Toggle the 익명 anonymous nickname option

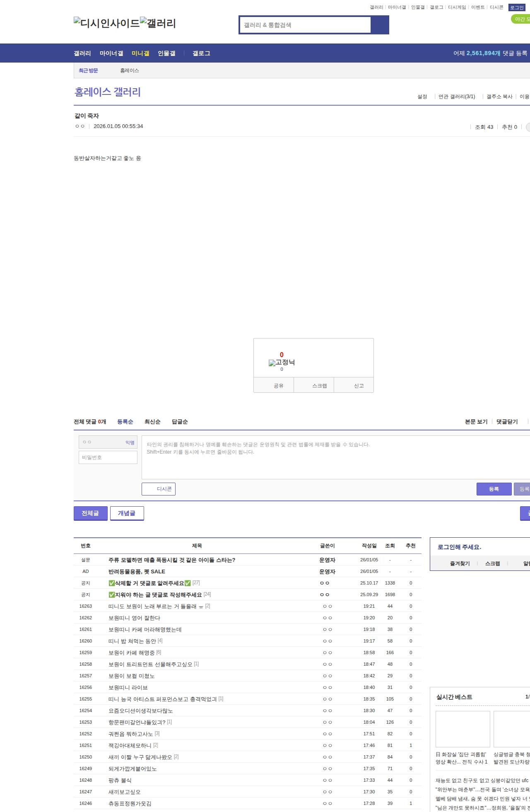[130, 442]
